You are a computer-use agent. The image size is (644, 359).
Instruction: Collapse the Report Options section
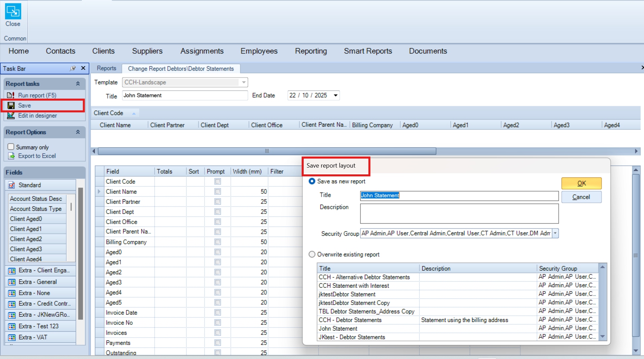78,132
